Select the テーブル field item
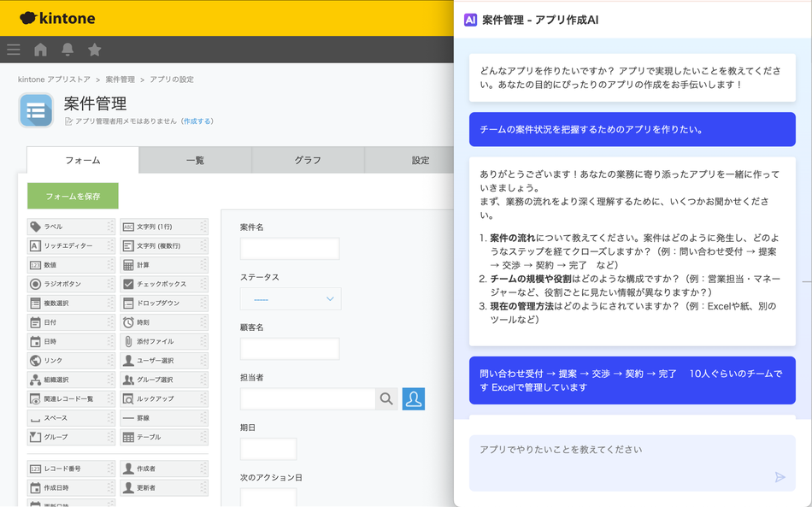This screenshot has width=812, height=507. (164, 438)
